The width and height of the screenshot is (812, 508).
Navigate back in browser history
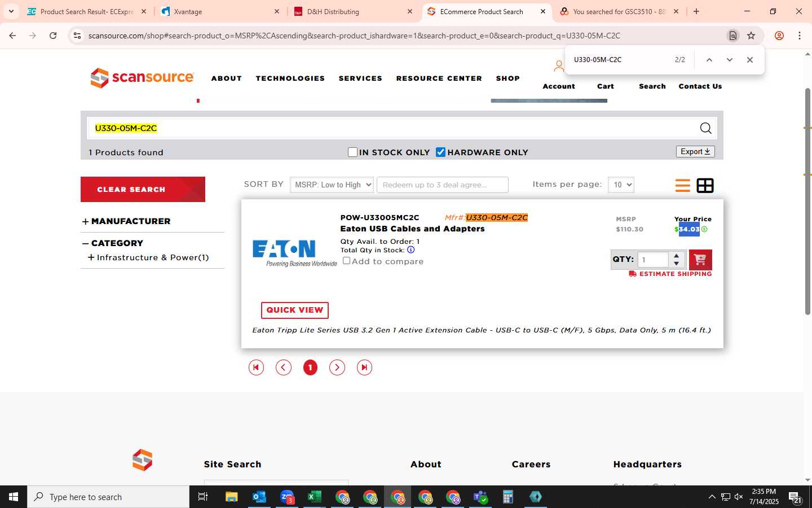pyautogui.click(x=12, y=36)
